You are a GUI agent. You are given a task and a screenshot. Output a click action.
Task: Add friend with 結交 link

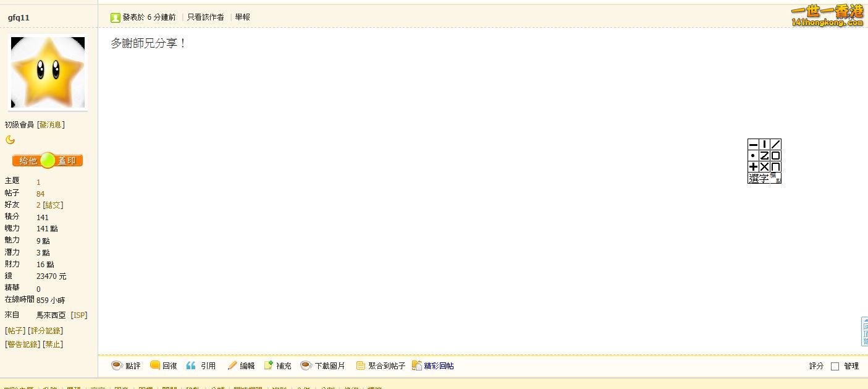53,205
